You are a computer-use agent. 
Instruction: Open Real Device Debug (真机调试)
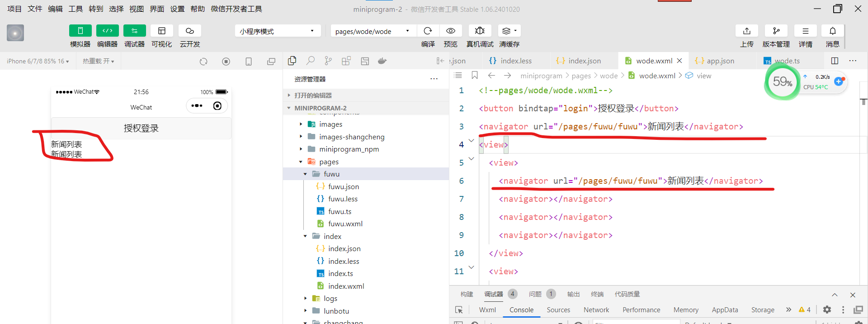point(480,31)
